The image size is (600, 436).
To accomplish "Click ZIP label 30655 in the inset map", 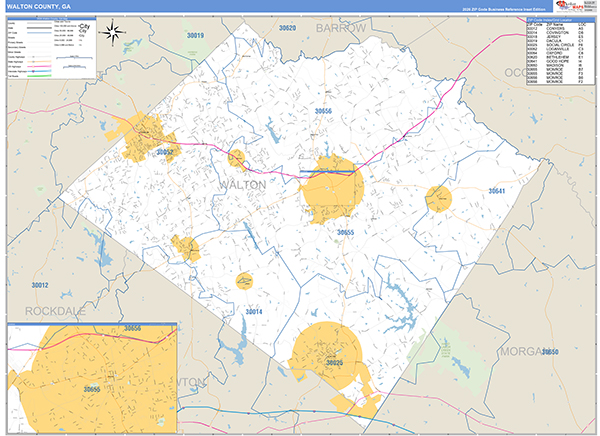I will [x=92, y=389].
